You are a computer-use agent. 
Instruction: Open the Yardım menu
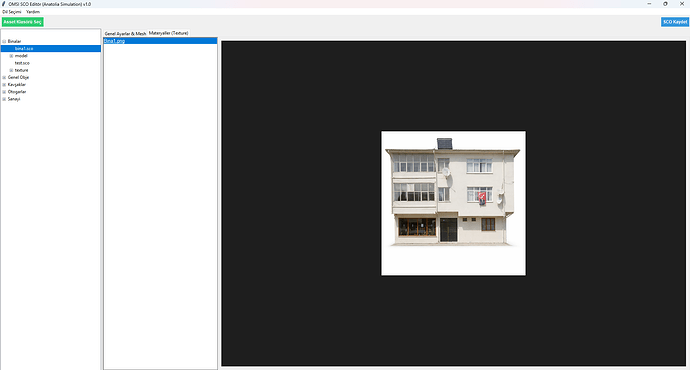pyautogui.click(x=33, y=12)
